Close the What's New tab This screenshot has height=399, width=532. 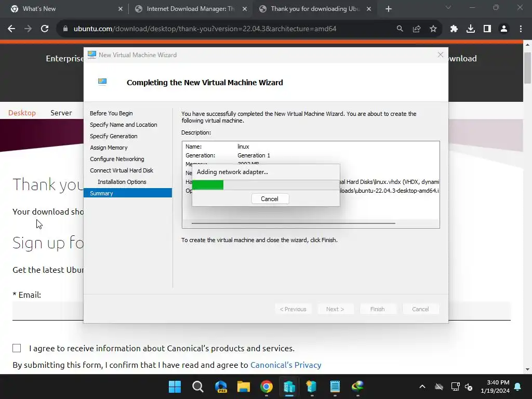coord(121,9)
